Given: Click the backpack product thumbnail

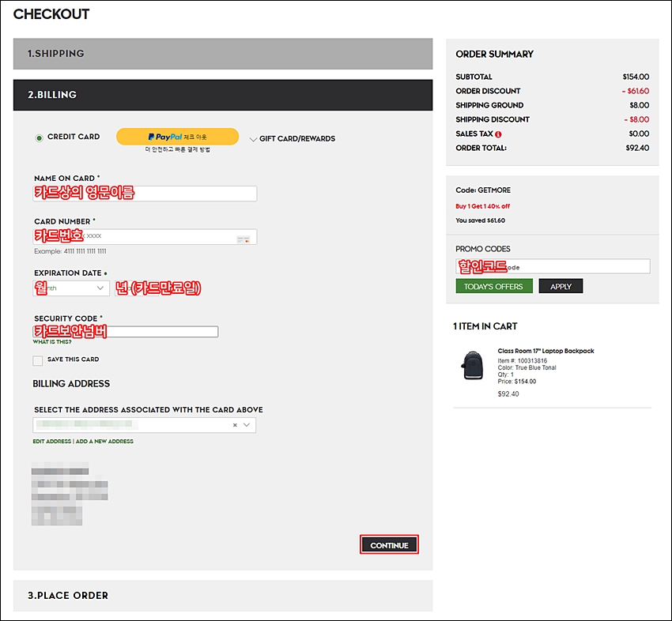Looking at the screenshot, I should (x=472, y=365).
